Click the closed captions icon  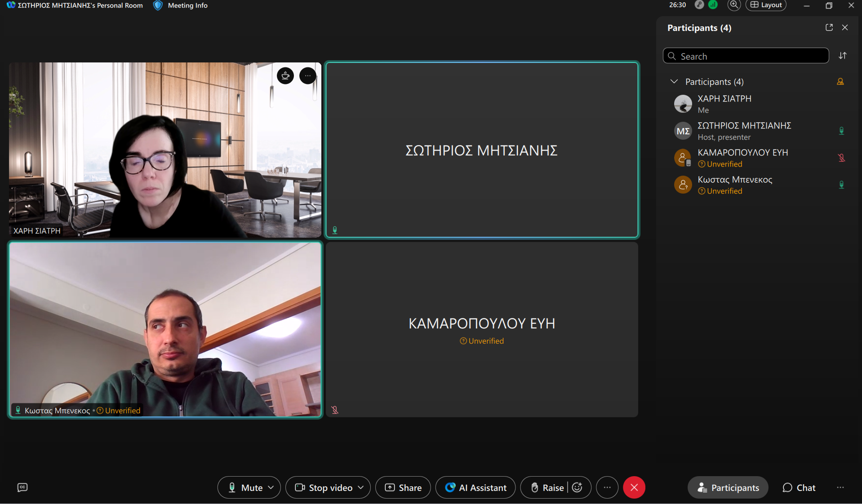[22, 487]
